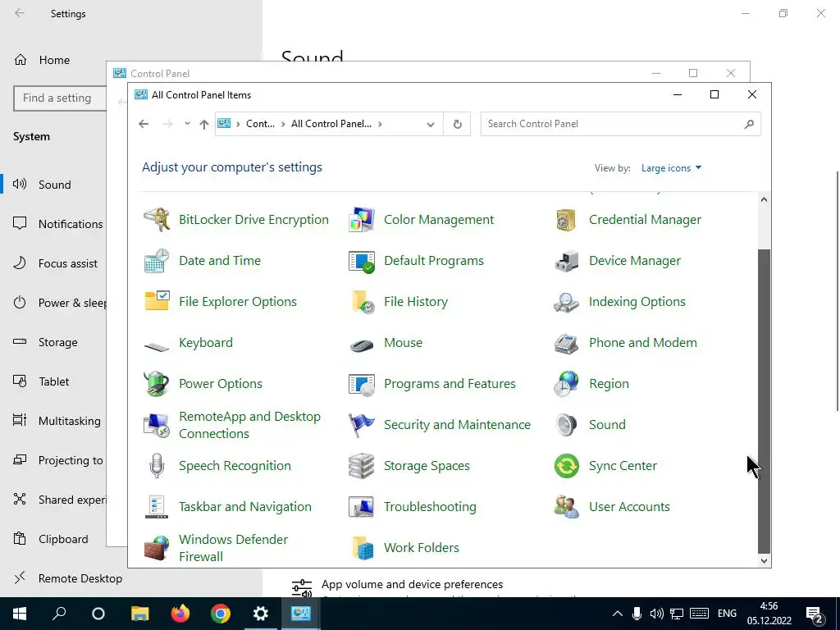Launch Firefox from the taskbar
This screenshot has width=840, height=630.
(180, 614)
